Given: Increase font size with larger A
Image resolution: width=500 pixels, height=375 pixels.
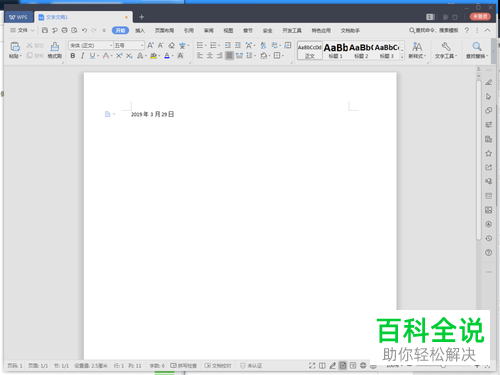Looking at the screenshot, I should point(151,45).
